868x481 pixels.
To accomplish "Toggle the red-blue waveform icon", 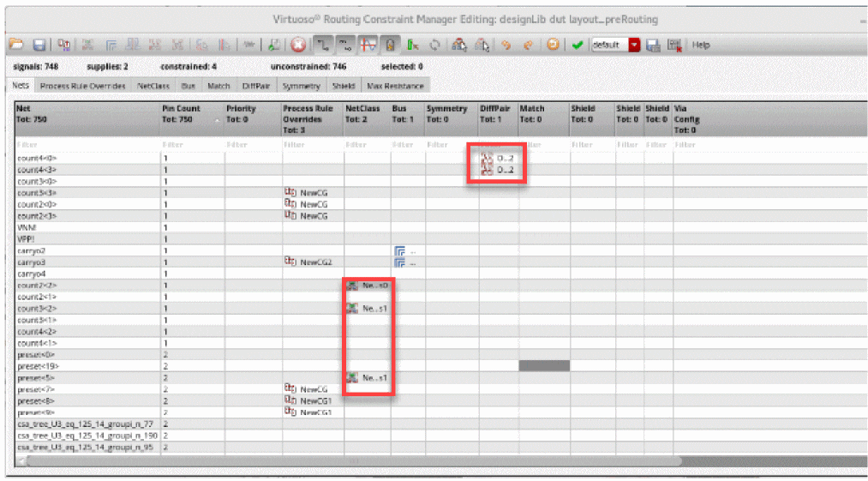I will (x=368, y=45).
